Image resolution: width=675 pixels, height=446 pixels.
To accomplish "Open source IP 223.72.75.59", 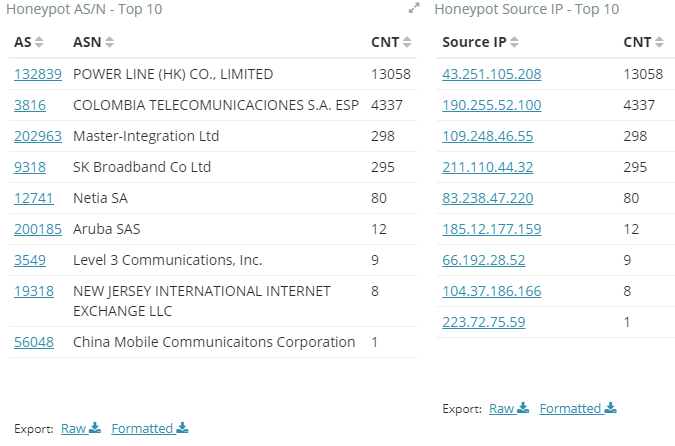I will [484, 322].
